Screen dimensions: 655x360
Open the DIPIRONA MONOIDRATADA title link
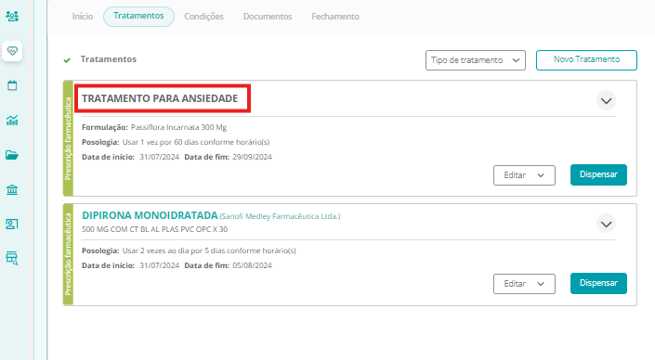pos(150,215)
